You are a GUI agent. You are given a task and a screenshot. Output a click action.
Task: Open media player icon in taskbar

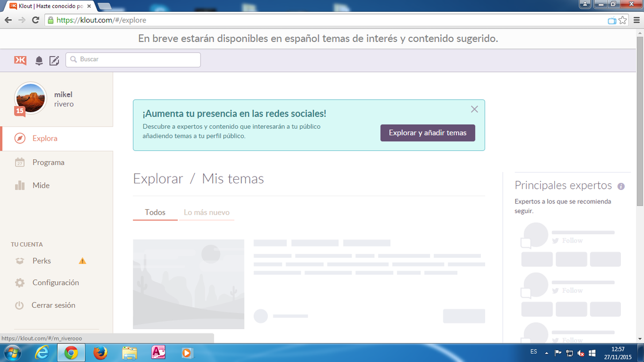187,353
